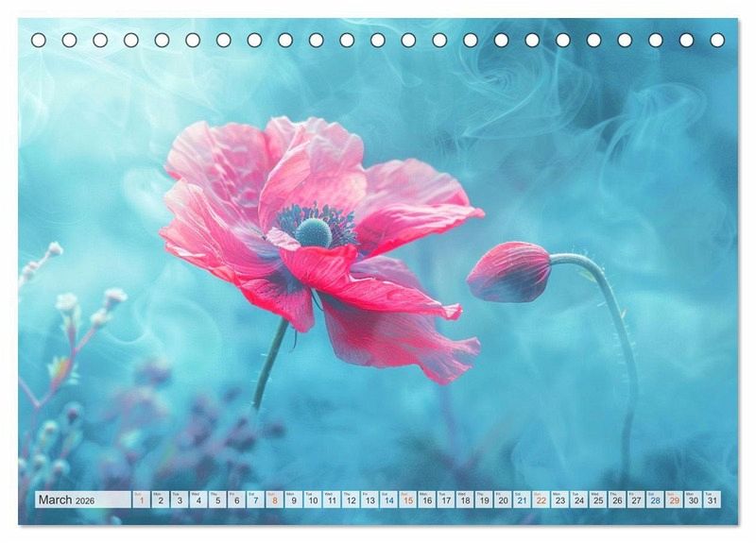Click the last binding hole at top right
The height and width of the screenshot is (543, 756).
click(x=717, y=40)
